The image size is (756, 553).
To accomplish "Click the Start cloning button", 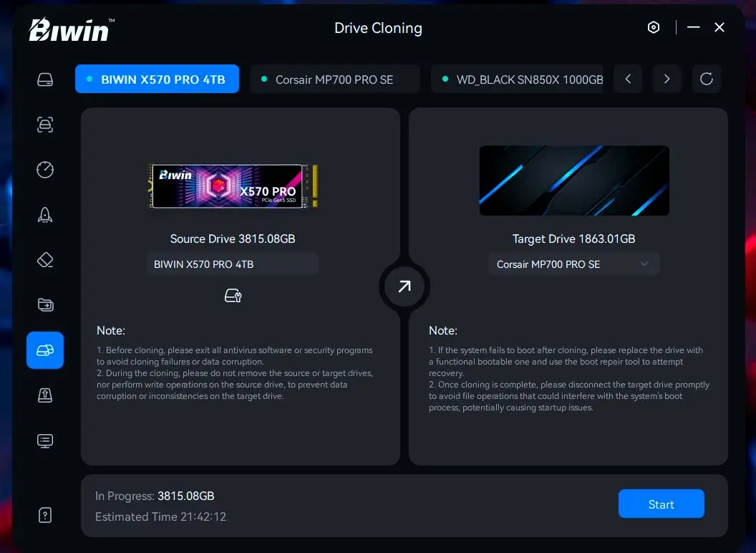I will 661,504.
